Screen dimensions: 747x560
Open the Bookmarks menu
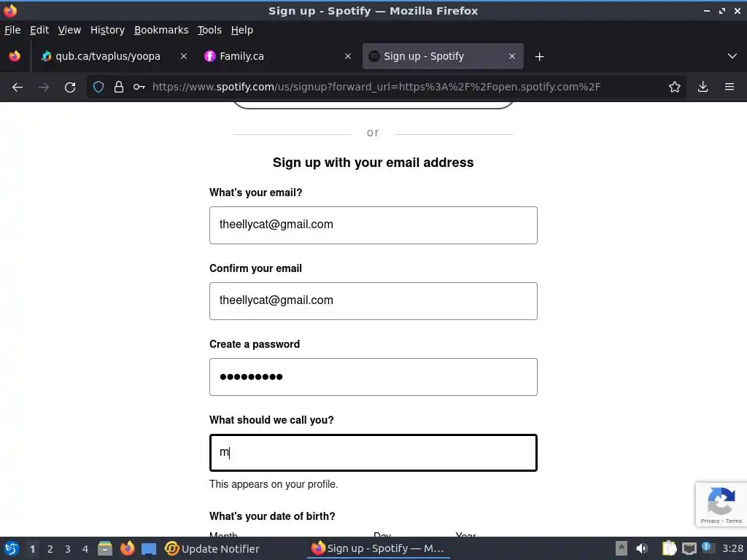point(161,30)
